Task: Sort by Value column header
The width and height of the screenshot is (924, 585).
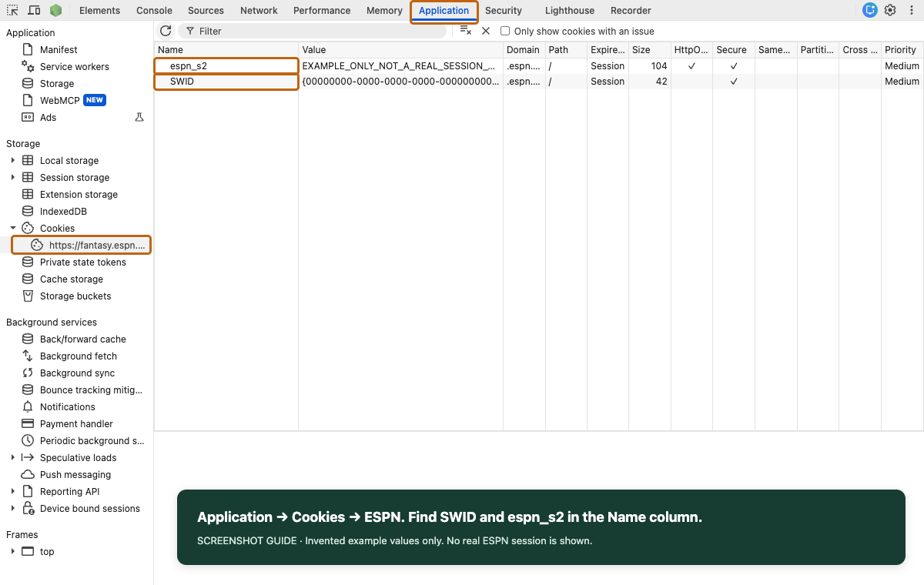Action: pyautogui.click(x=400, y=50)
